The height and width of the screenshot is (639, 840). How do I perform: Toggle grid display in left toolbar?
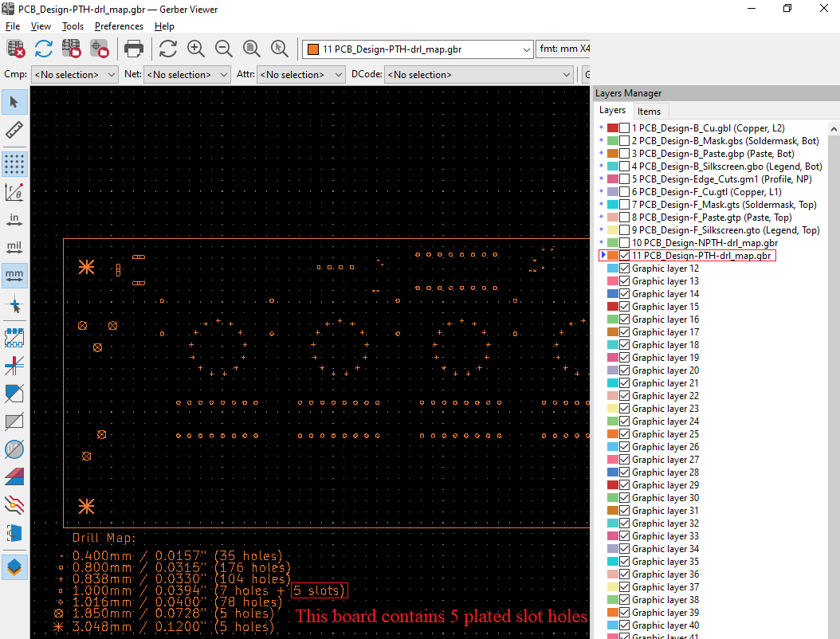click(x=14, y=164)
